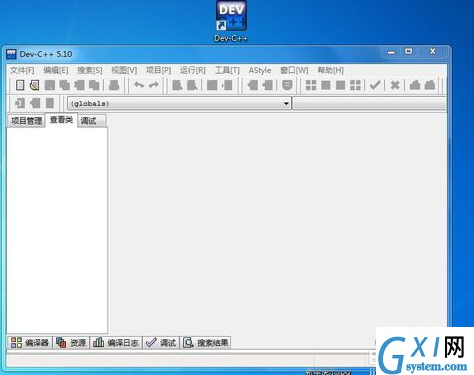The image size is (474, 375).
Task: Click the Close All files toolbar icon
Action: pos(94,85)
